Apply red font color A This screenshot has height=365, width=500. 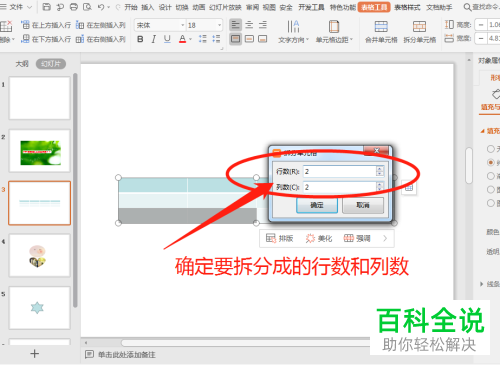(182, 39)
